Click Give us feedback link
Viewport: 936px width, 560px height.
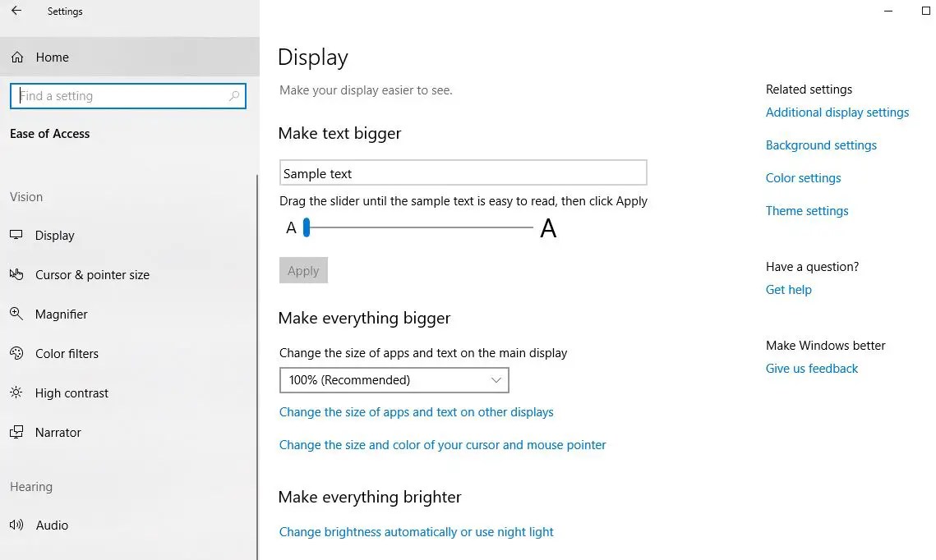pyautogui.click(x=811, y=369)
